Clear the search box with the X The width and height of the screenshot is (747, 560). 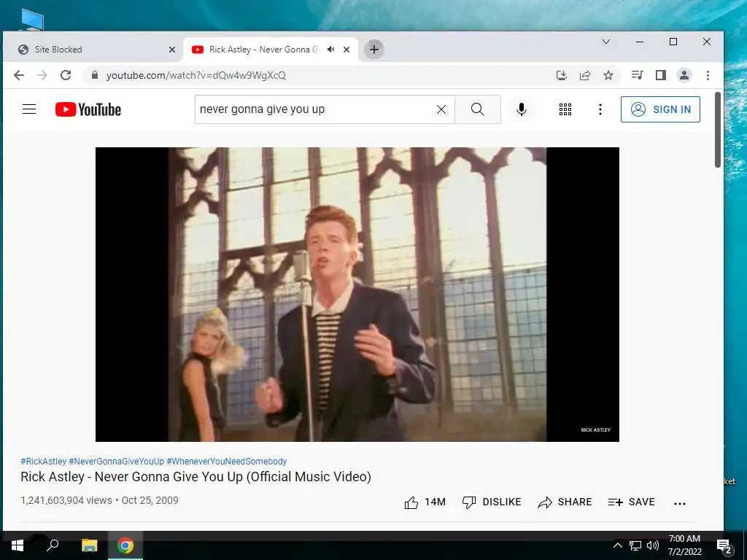[x=441, y=109]
